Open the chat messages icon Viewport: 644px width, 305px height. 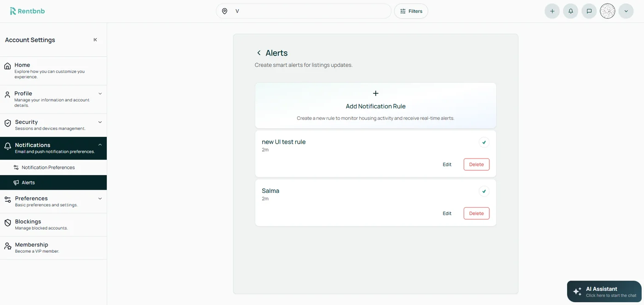pos(589,11)
